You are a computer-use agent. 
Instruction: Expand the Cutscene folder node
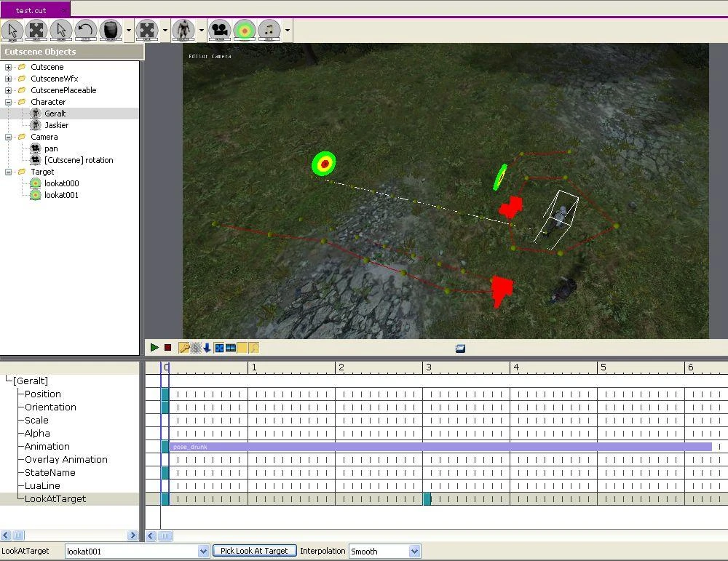click(x=8, y=67)
